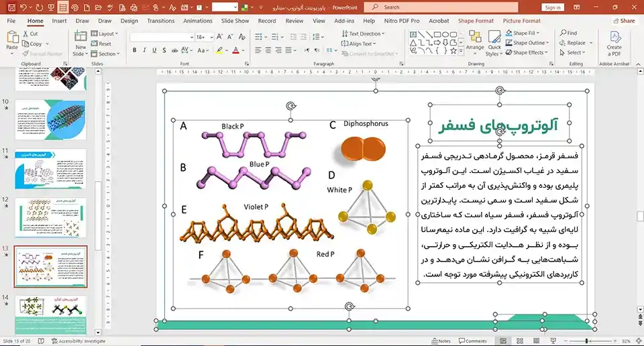Open Quick Styles gallery
The height and width of the screenshot is (346, 644).
(494, 43)
